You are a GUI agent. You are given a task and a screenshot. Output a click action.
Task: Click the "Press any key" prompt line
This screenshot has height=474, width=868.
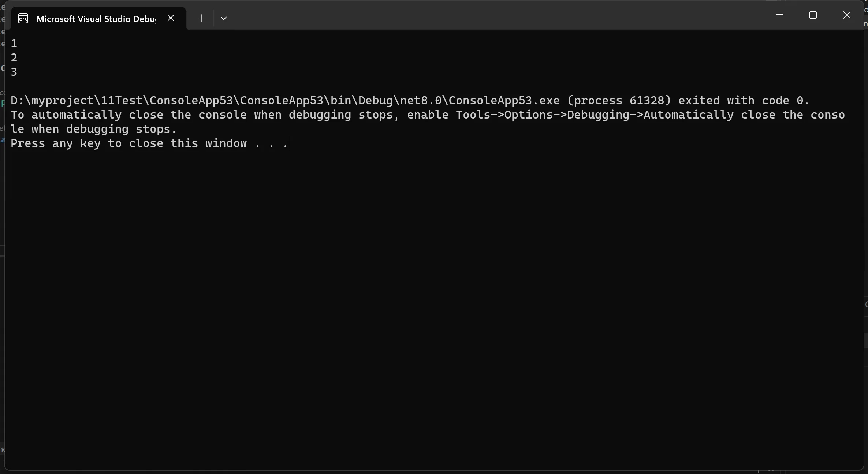(x=146, y=143)
